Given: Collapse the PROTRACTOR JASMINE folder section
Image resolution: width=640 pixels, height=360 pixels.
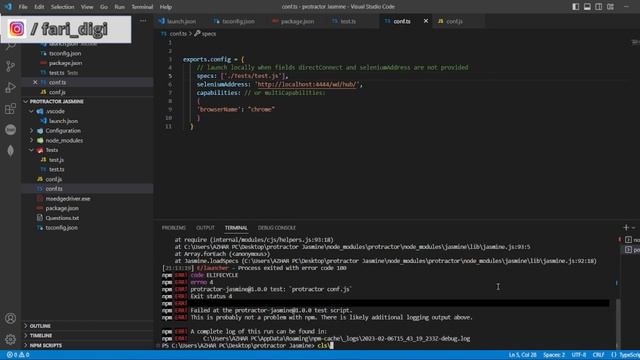Looking at the screenshot, I should pos(88,101).
